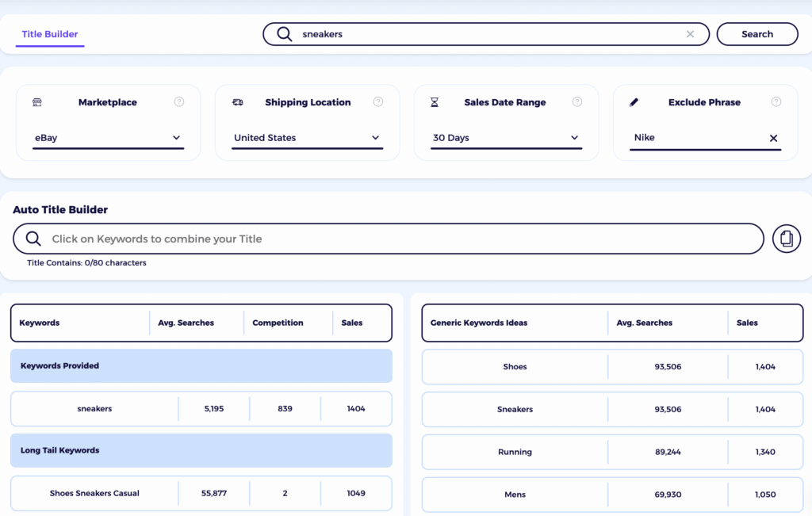The width and height of the screenshot is (812, 516).
Task: Open the eBay marketplace dropdown
Action: tap(109, 137)
